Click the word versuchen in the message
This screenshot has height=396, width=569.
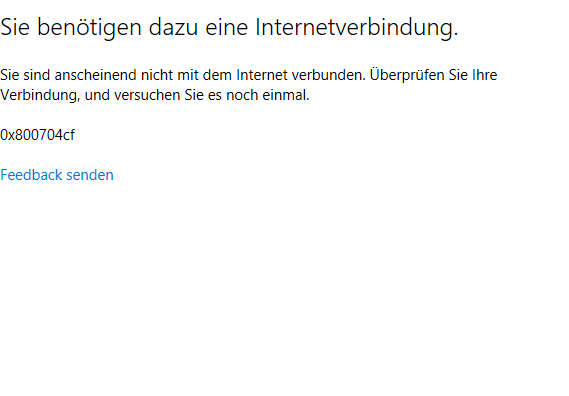147,95
